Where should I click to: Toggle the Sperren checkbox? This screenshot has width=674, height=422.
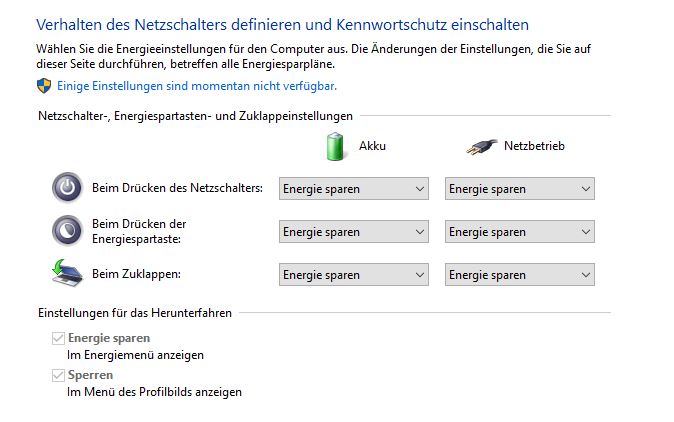click(x=59, y=375)
